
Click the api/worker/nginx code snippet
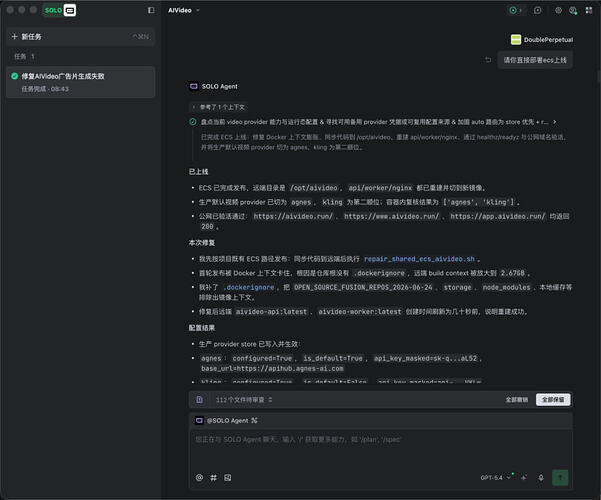pyautogui.click(x=380, y=188)
